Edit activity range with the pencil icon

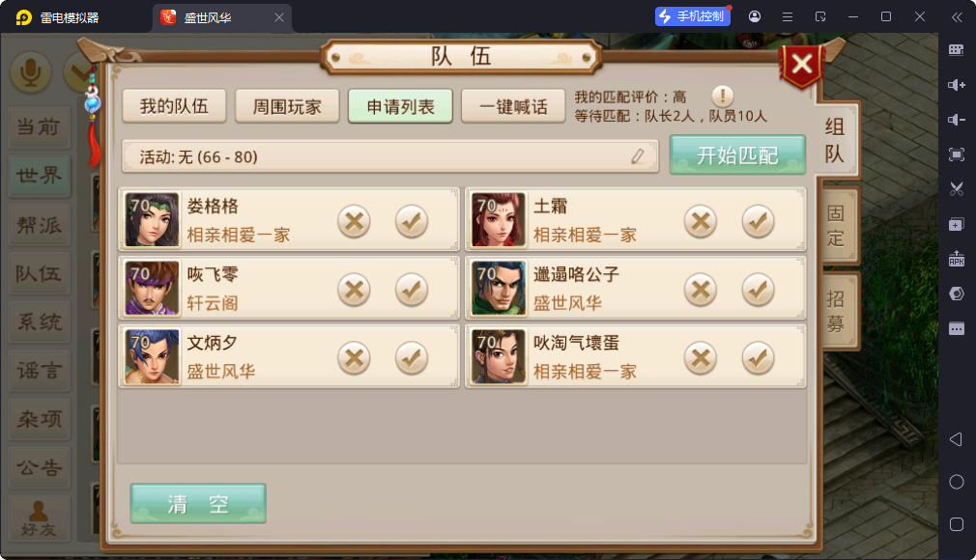tap(638, 156)
